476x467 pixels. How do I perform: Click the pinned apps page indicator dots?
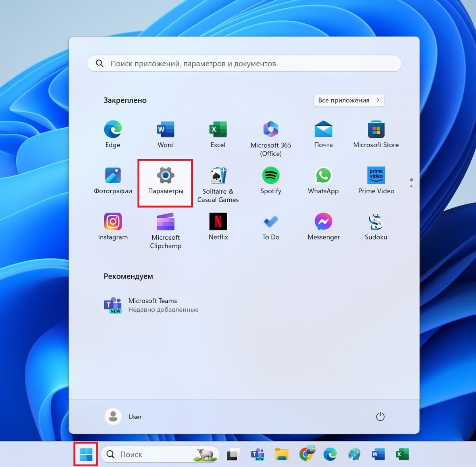pos(411,183)
